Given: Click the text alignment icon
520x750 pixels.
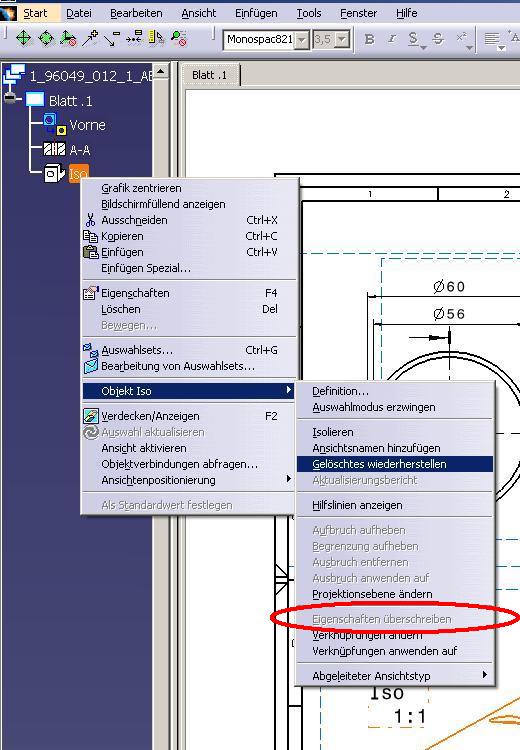Looking at the screenshot, I should [492, 39].
